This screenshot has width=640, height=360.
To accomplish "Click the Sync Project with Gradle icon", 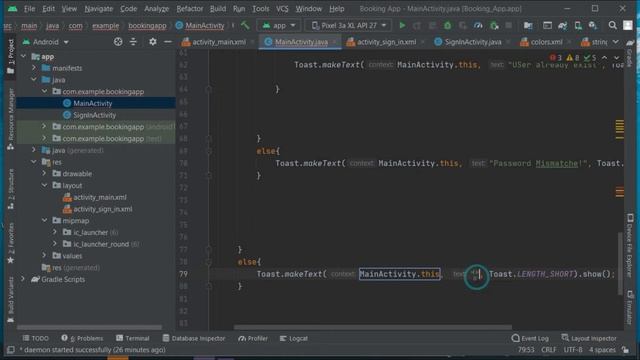I will (562, 25).
